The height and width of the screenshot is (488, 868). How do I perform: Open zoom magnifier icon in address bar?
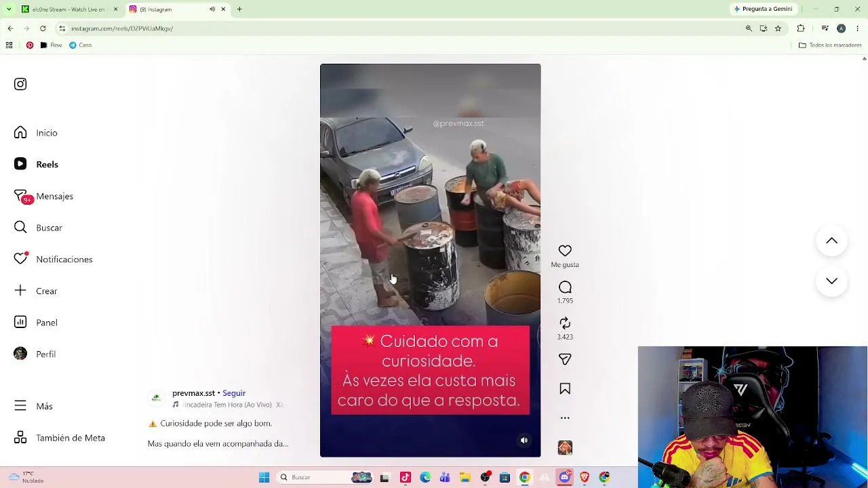749,28
